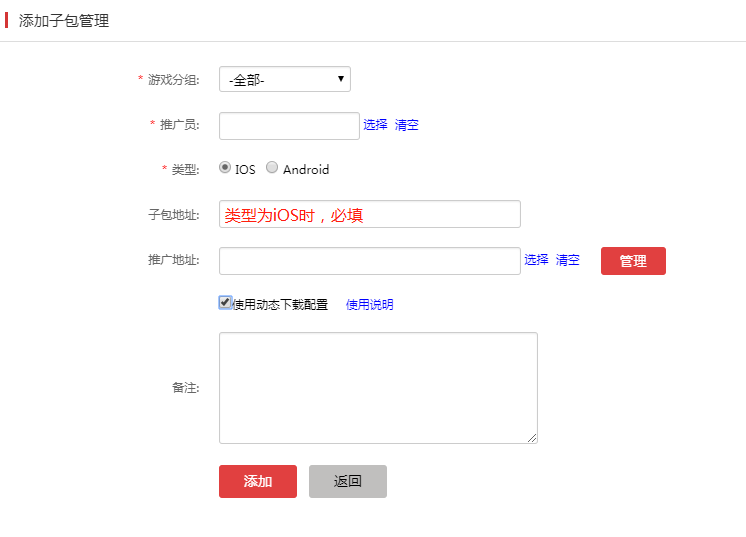Click the red 管理 button
Viewport: 746px width, 537px height.
[633, 261]
